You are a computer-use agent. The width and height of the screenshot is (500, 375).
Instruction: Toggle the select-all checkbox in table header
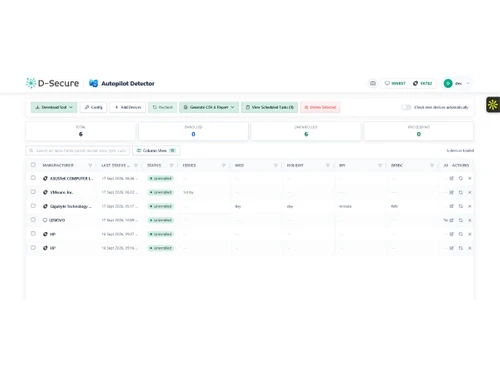[x=33, y=165]
